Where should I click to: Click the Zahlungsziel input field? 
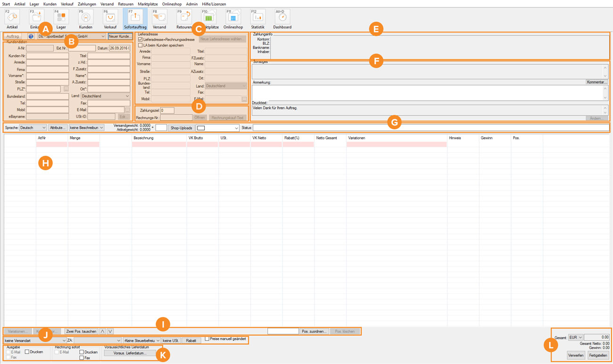(167, 110)
